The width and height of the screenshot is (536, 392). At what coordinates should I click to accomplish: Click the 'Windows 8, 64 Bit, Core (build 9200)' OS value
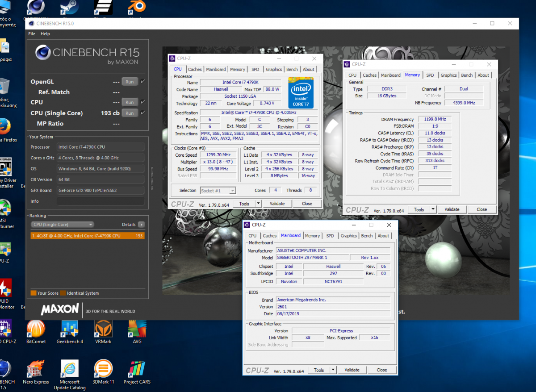click(x=100, y=169)
